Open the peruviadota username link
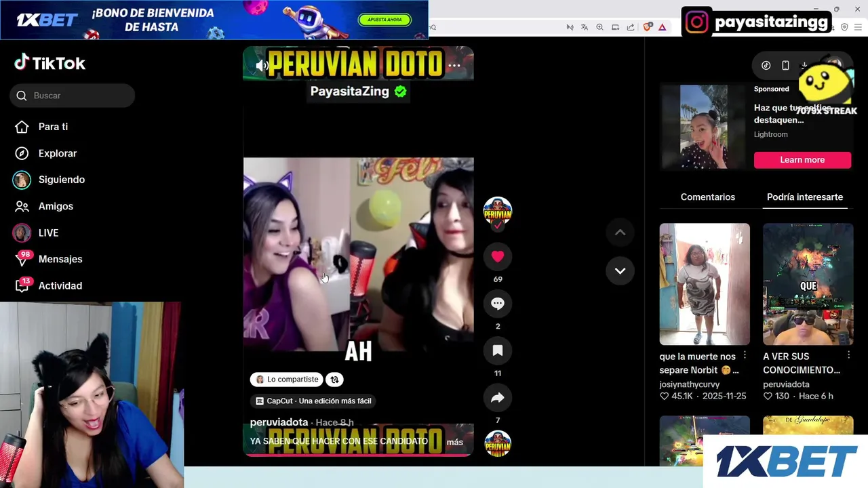 tap(279, 422)
